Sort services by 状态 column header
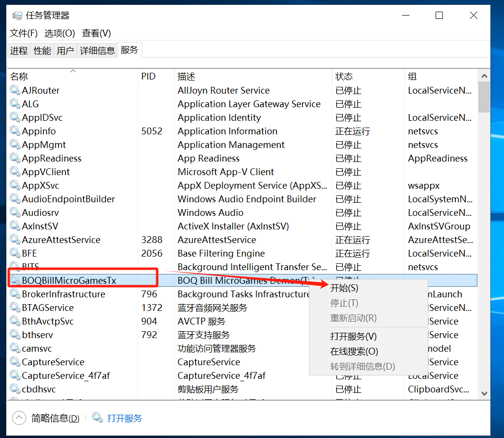Image resolution: width=504 pixels, height=438 pixels. click(x=344, y=77)
